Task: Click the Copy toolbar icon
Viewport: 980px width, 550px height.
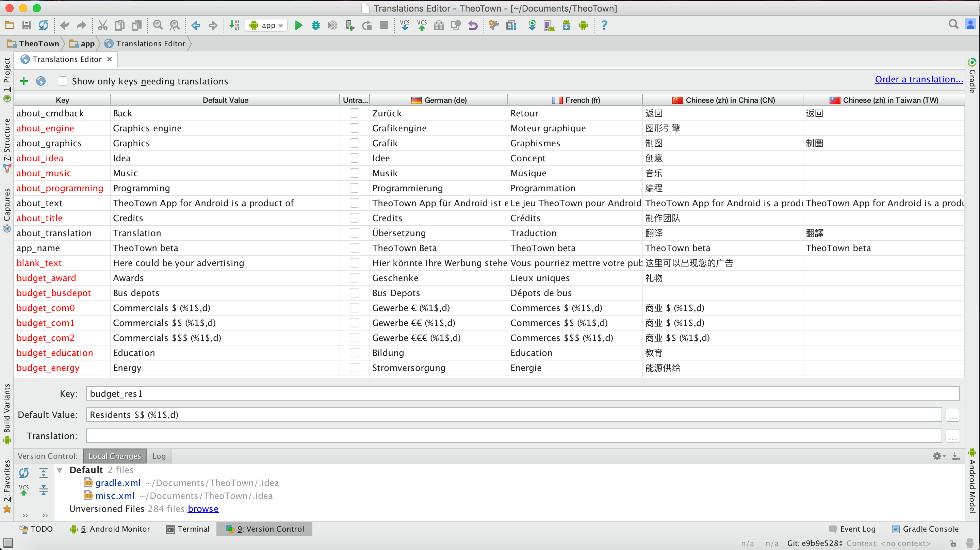Action: click(120, 26)
